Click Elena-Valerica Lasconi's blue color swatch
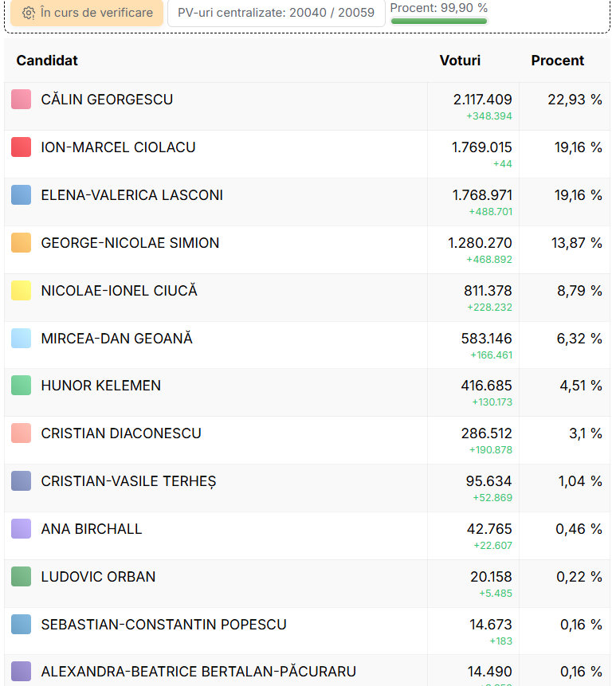 click(x=22, y=195)
